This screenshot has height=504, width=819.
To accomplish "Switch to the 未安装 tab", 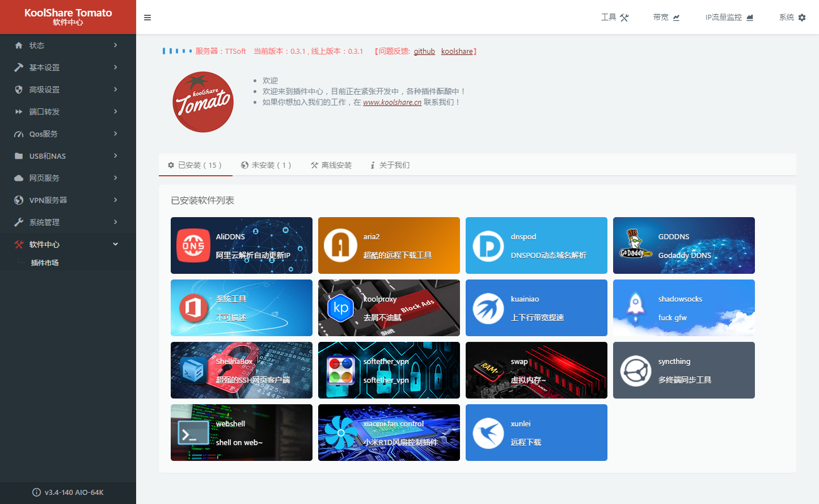I will [x=266, y=165].
